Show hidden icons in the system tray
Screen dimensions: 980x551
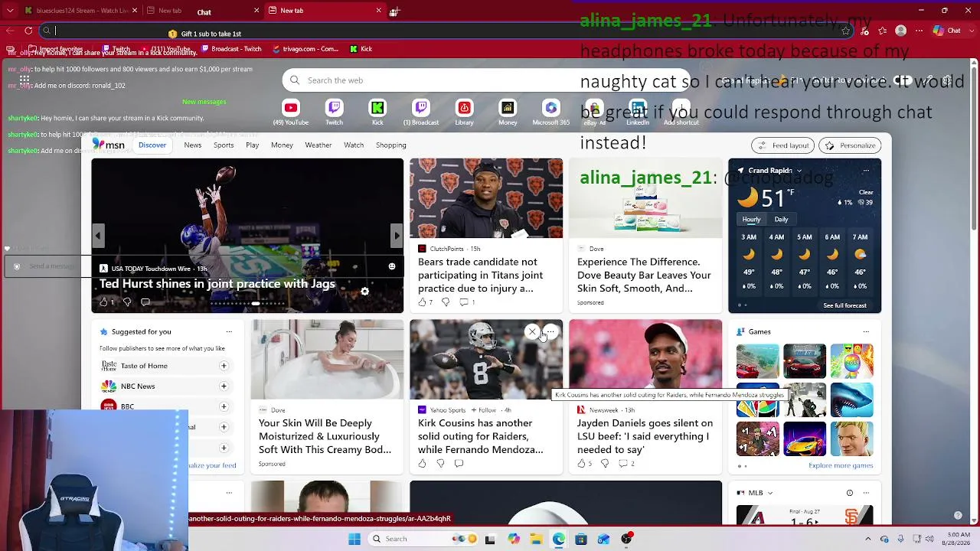pyautogui.click(x=867, y=539)
